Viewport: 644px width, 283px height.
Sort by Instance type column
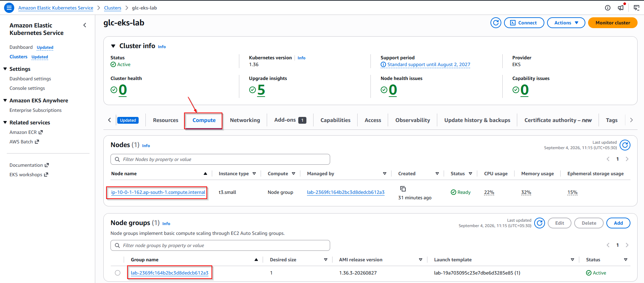point(254,174)
